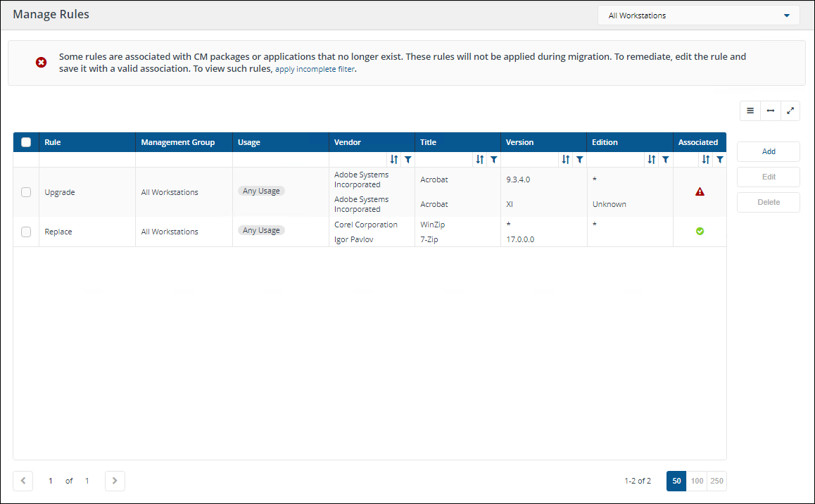Open the Title column filter

point(494,160)
